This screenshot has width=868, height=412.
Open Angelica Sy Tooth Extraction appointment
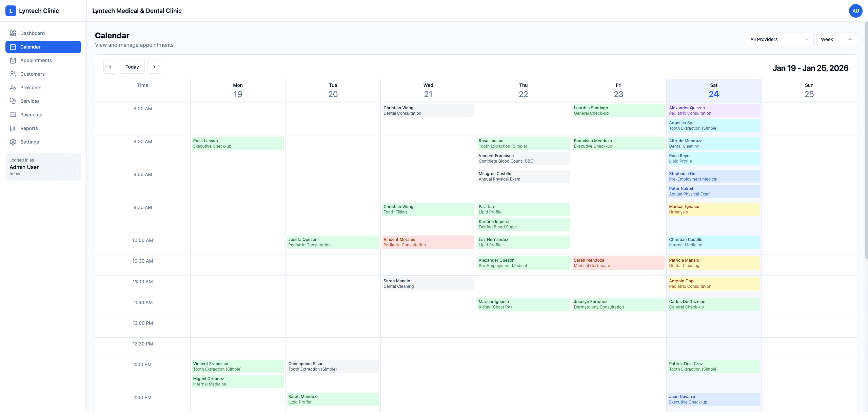(x=714, y=126)
